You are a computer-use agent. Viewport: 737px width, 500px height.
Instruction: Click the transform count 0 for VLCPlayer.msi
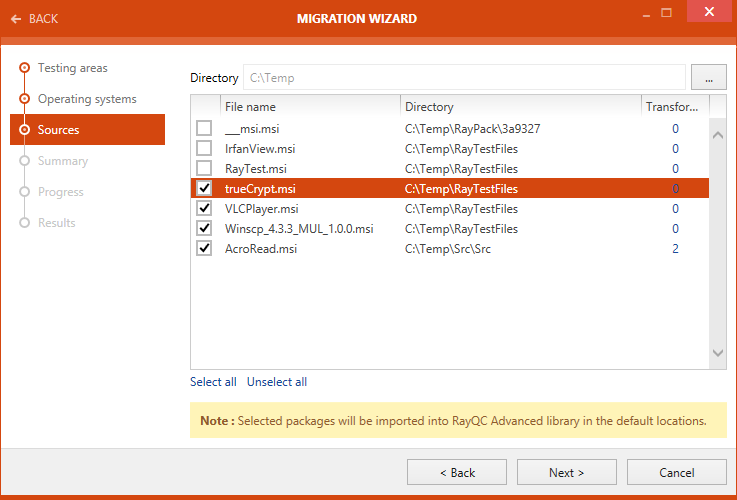point(675,209)
